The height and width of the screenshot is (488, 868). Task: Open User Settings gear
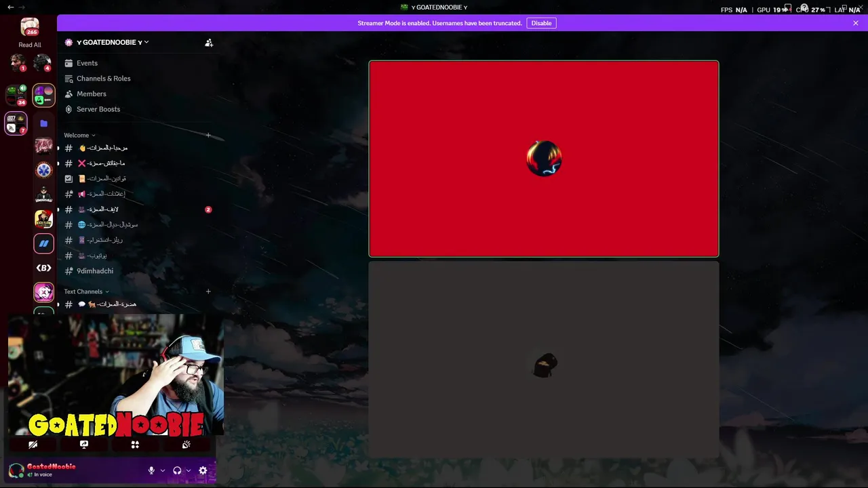tap(203, 470)
